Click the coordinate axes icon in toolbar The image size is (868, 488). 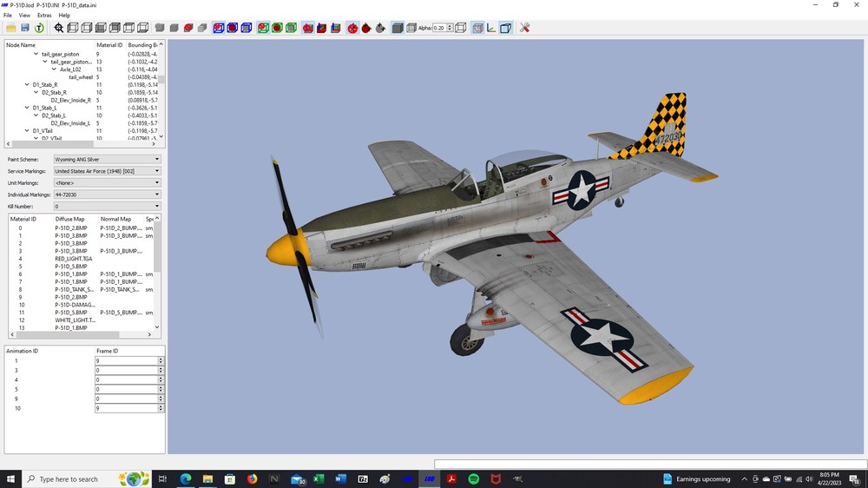(491, 28)
